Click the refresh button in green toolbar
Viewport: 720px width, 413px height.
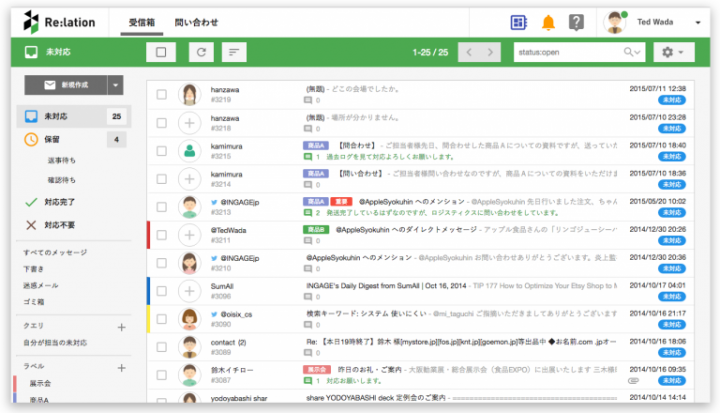201,52
